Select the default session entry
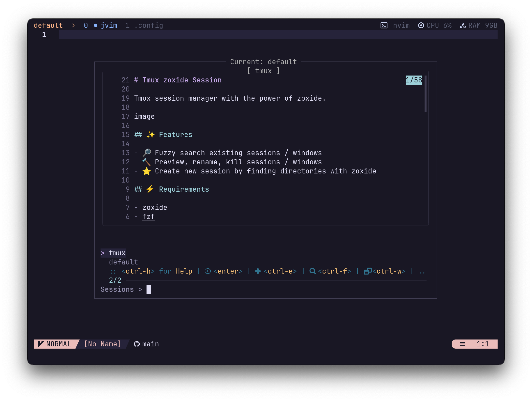 (x=123, y=262)
